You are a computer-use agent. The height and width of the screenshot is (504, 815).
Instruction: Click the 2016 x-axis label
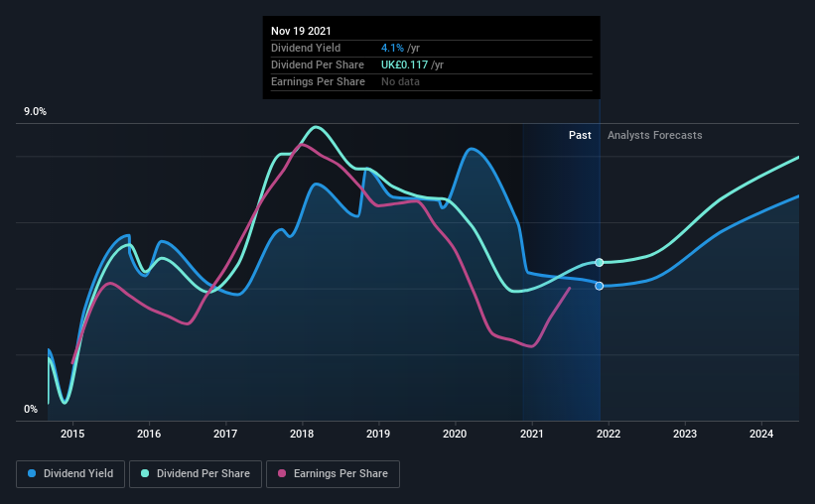[149, 434]
